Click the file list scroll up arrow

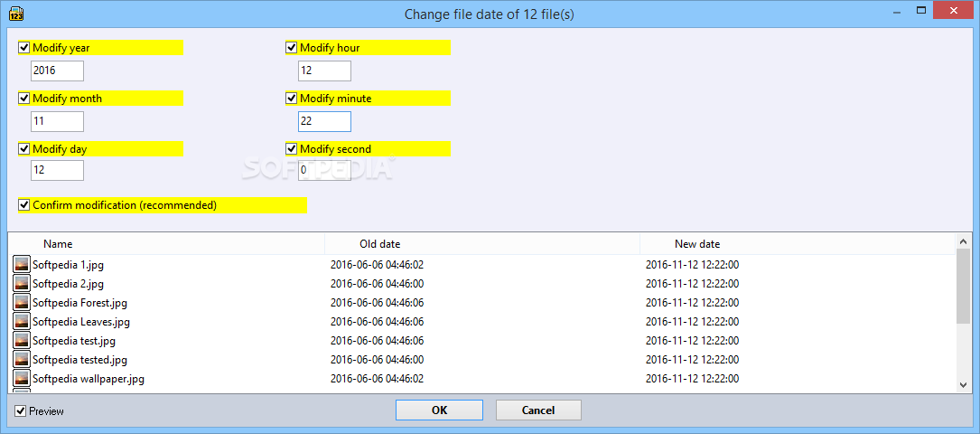(x=963, y=241)
